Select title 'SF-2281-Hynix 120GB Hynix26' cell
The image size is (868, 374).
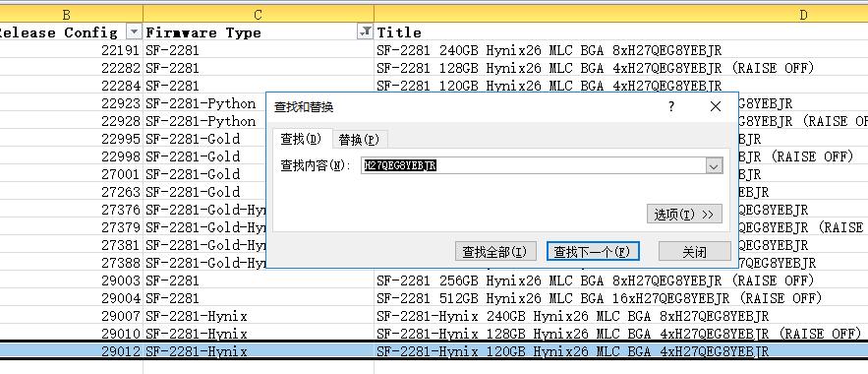tap(621, 351)
